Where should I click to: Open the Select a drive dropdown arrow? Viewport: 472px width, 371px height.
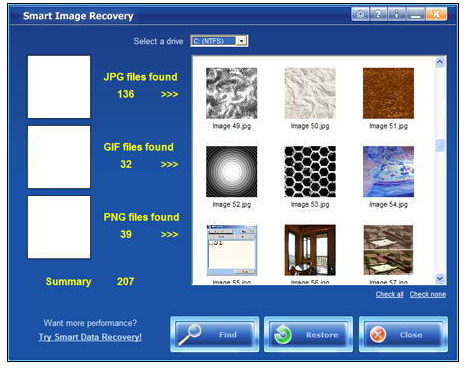(x=241, y=41)
